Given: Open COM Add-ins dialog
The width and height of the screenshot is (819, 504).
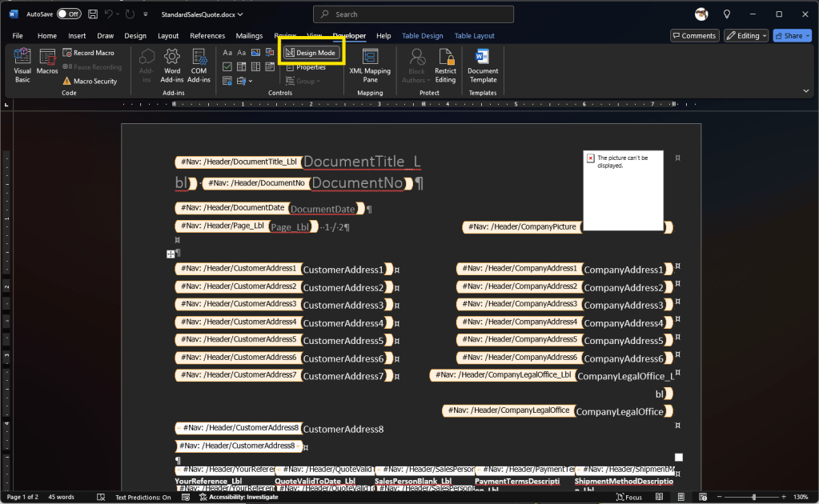Looking at the screenshot, I should [199, 64].
